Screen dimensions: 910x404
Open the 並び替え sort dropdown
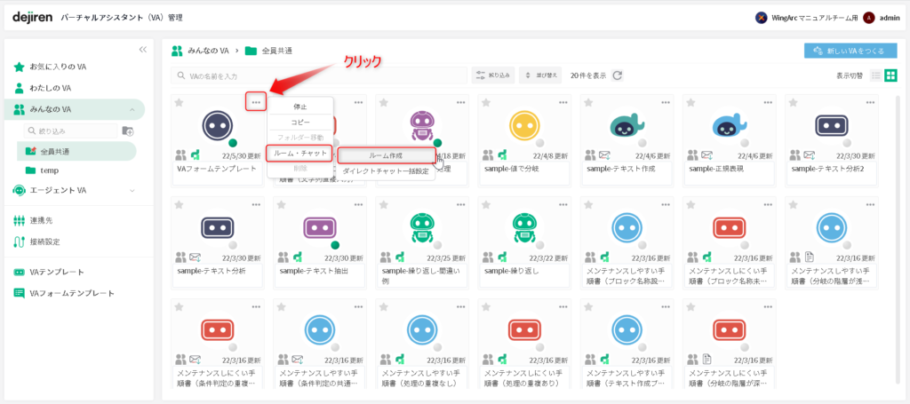pos(540,75)
